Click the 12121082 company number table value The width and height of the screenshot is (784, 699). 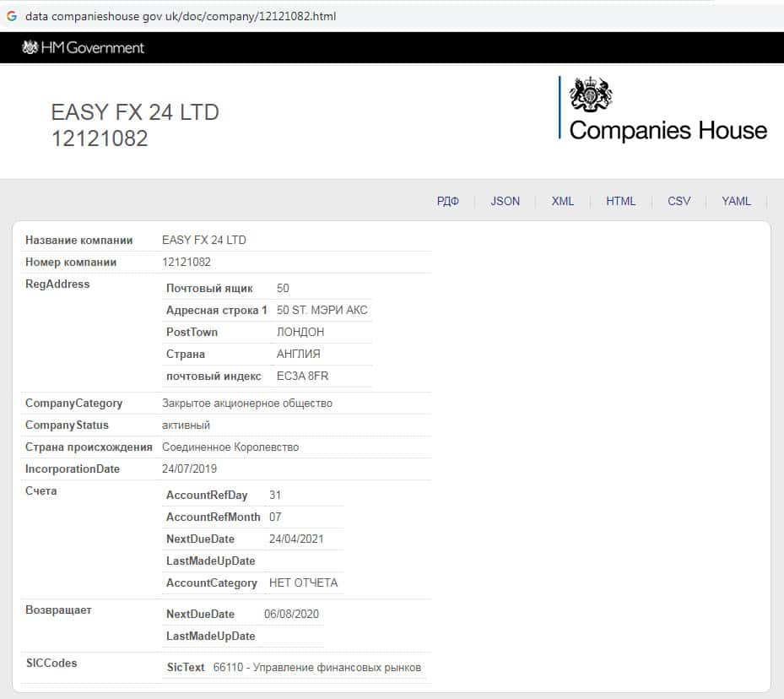[186, 262]
